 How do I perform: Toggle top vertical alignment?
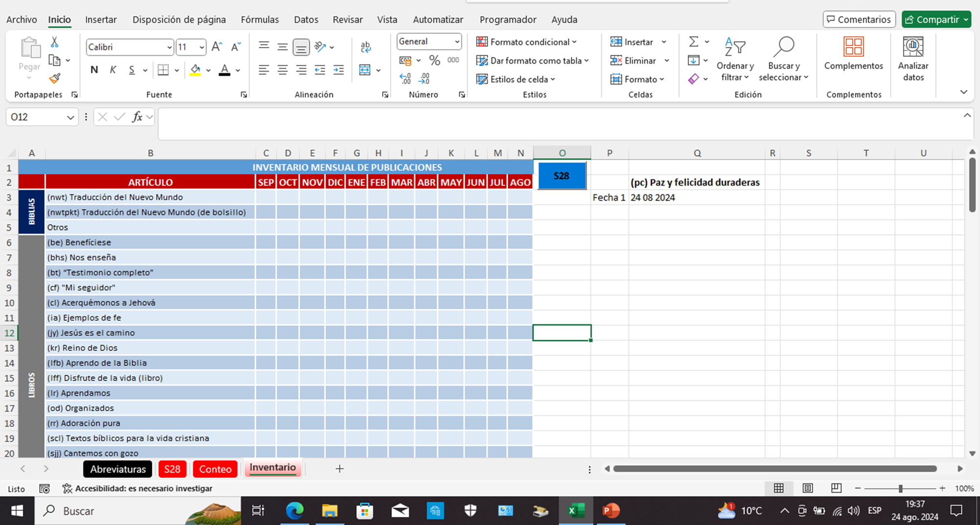[264, 46]
